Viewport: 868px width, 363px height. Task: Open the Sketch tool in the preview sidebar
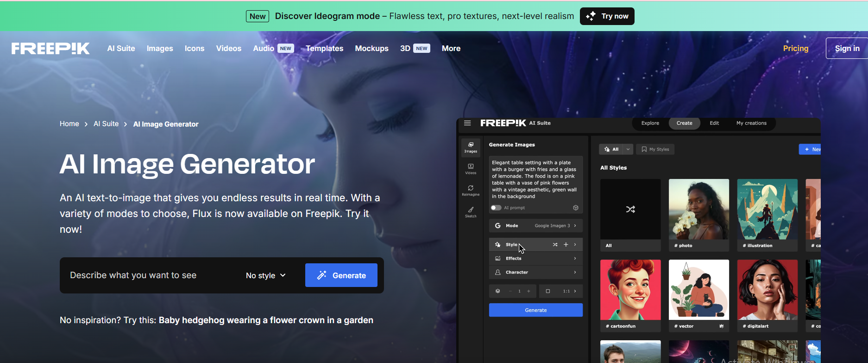[471, 212]
